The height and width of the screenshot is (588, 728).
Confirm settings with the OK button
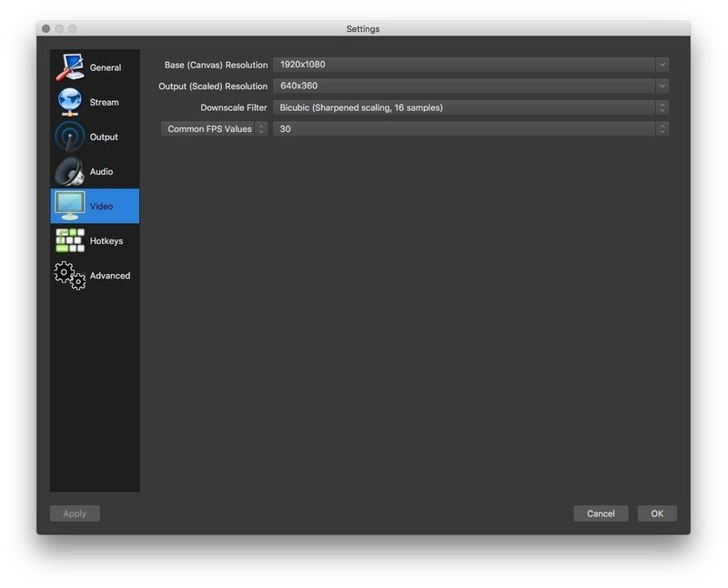tap(657, 513)
